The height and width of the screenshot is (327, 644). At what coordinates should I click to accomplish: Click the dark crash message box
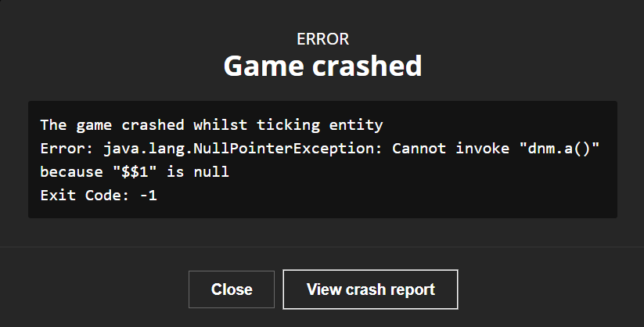tap(322, 160)
